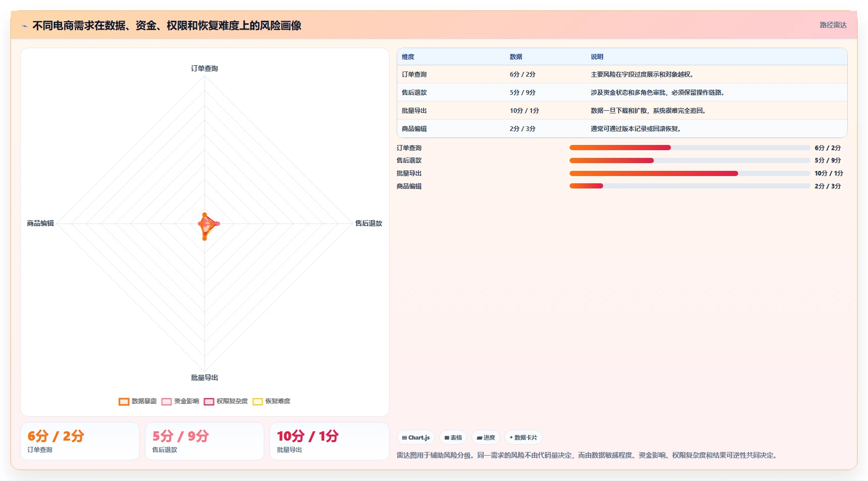Click the 5分 / 9分 value after the progress bar
The image size is (868, 481).
tap(828, 161)
